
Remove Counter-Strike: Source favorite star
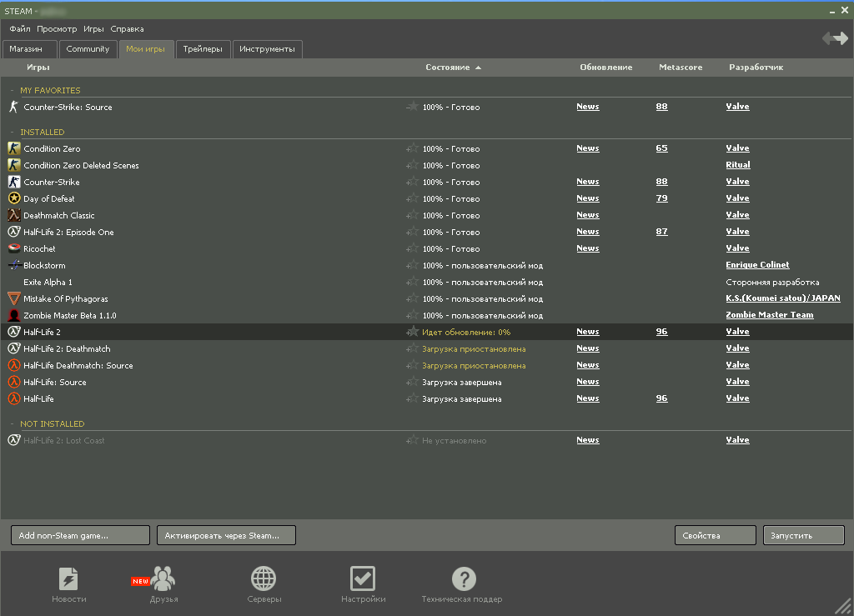[412, 107]
